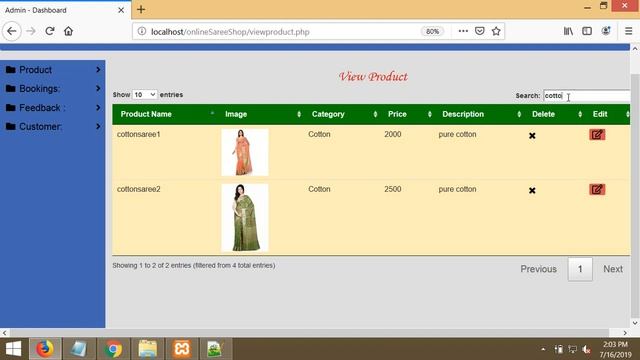Image resolution: width=640 pixels, height=360 pixels.
Task: Click the browser address bar URL
Action: tap(230, 31)
